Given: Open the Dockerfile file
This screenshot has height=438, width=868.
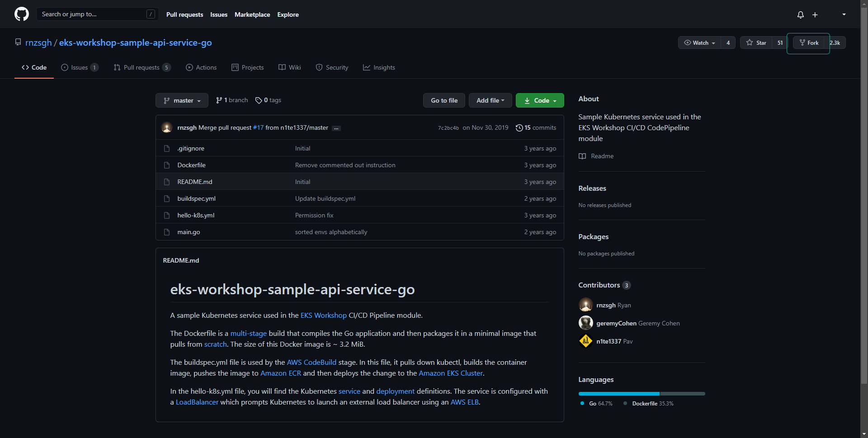Looking at the screenshot, I should (x=191, y=165).
